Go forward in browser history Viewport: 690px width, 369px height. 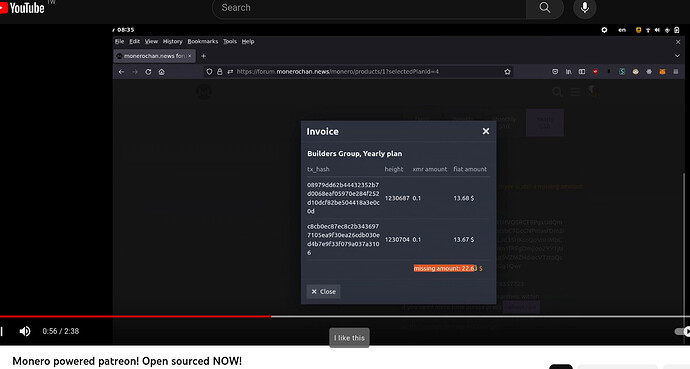tap(135, 72)
